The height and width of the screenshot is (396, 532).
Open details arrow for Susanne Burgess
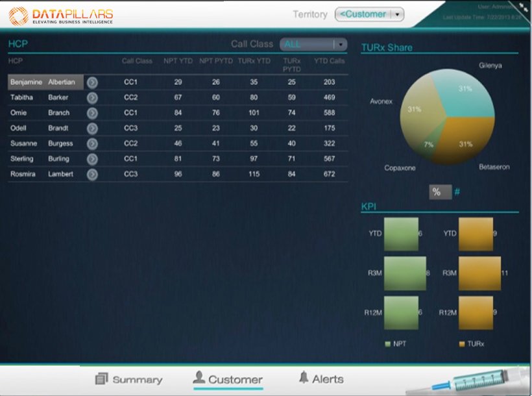point(92,143)
